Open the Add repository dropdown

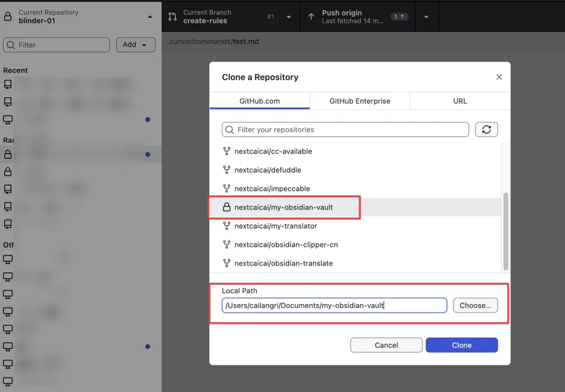[135, 44]
